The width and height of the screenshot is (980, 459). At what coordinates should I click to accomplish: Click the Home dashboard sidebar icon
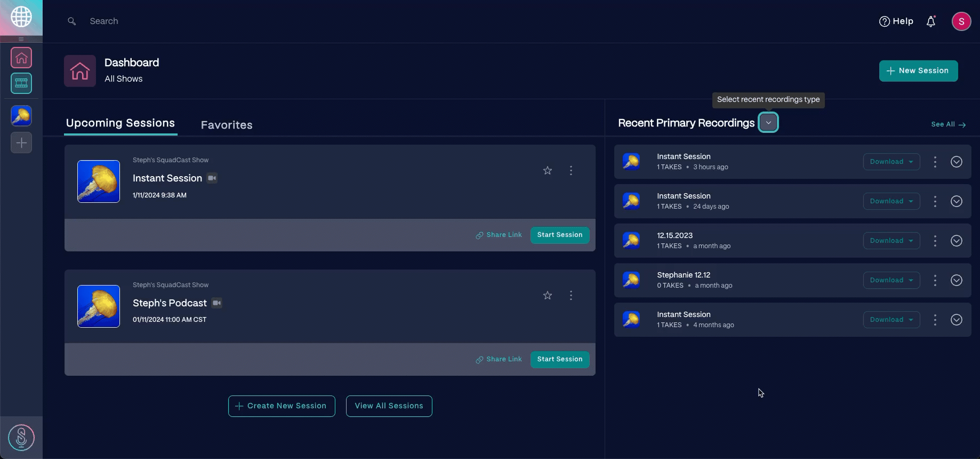coord(21,58)
